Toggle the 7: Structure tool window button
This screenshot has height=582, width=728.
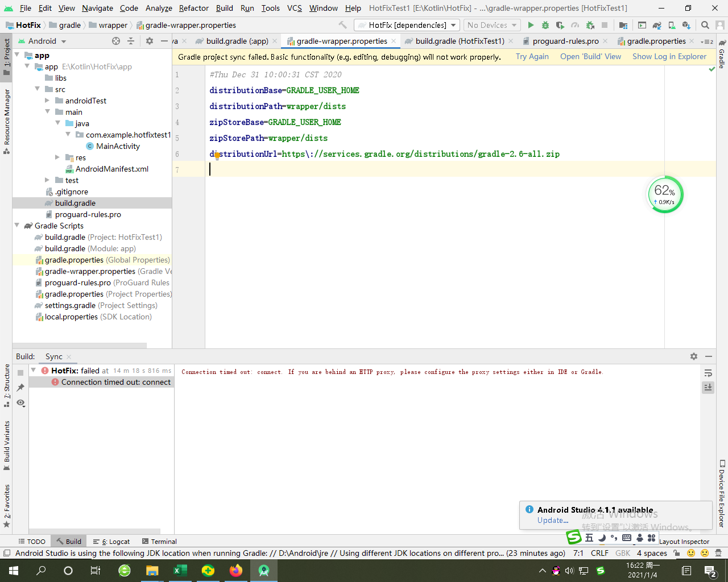(x=7, y=385)
